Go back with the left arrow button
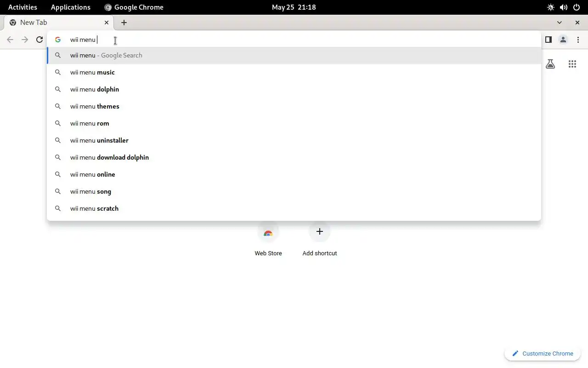 click(10, 40)
